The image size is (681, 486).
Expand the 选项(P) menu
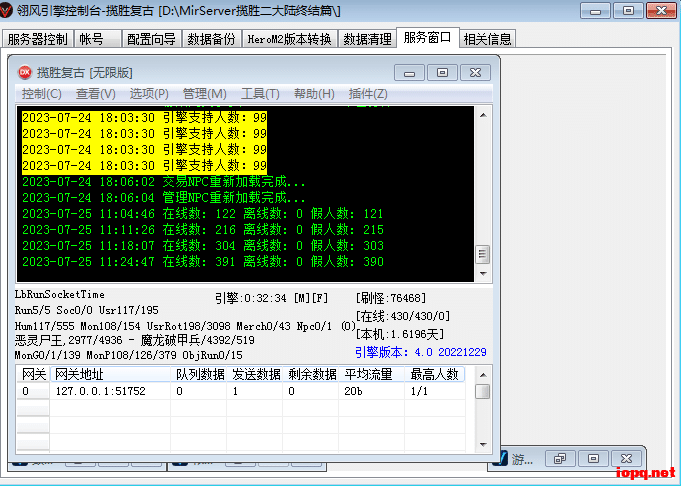point(149,94)
